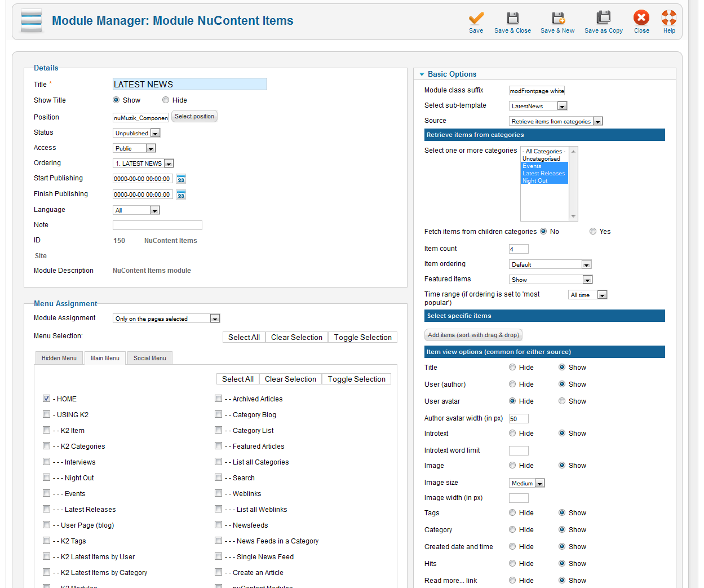The image size is (704, 588).
Task: Click Main Menu tab's Select All
Action: coord(238,379)
